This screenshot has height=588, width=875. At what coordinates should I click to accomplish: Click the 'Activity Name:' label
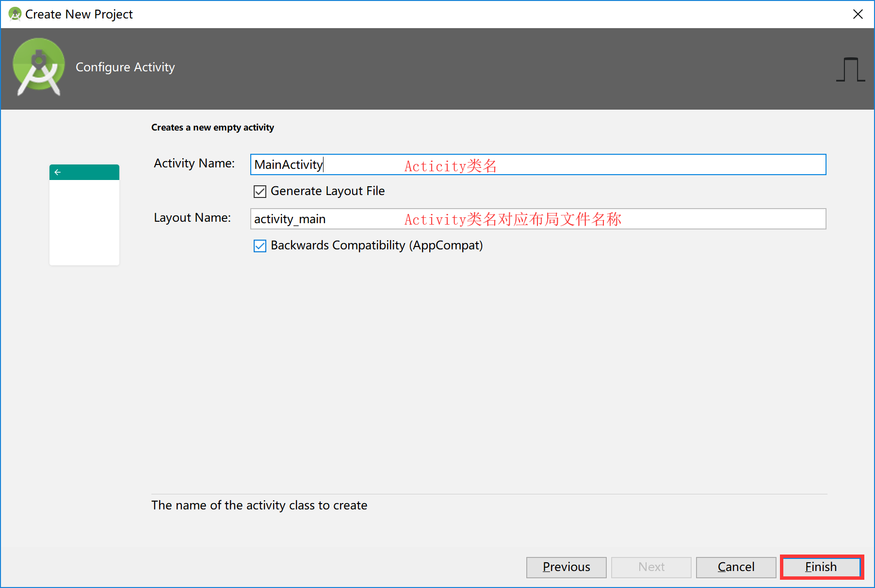click(x=194, y=163)
